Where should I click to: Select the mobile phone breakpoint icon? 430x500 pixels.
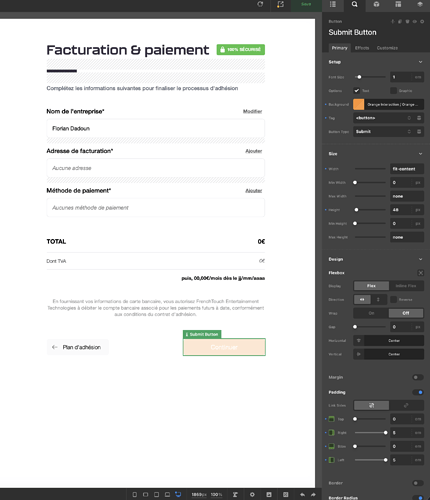[x=134, y=495]
